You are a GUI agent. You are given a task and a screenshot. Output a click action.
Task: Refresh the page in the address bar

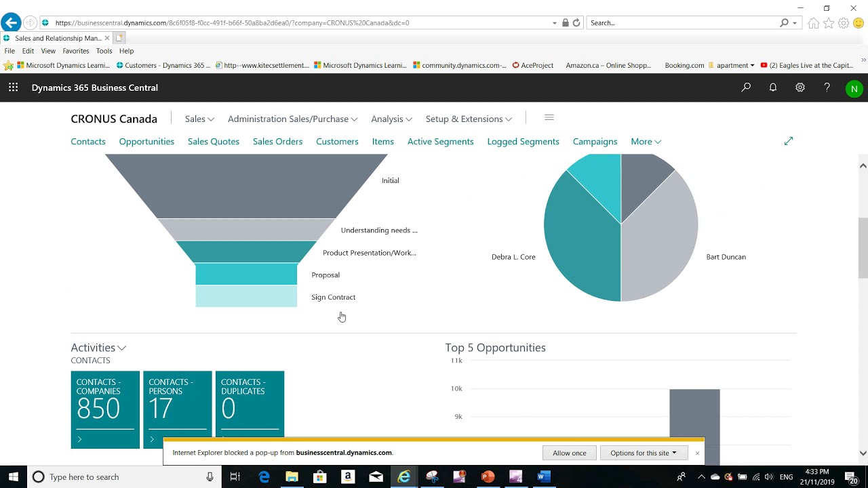click(576, 22)
